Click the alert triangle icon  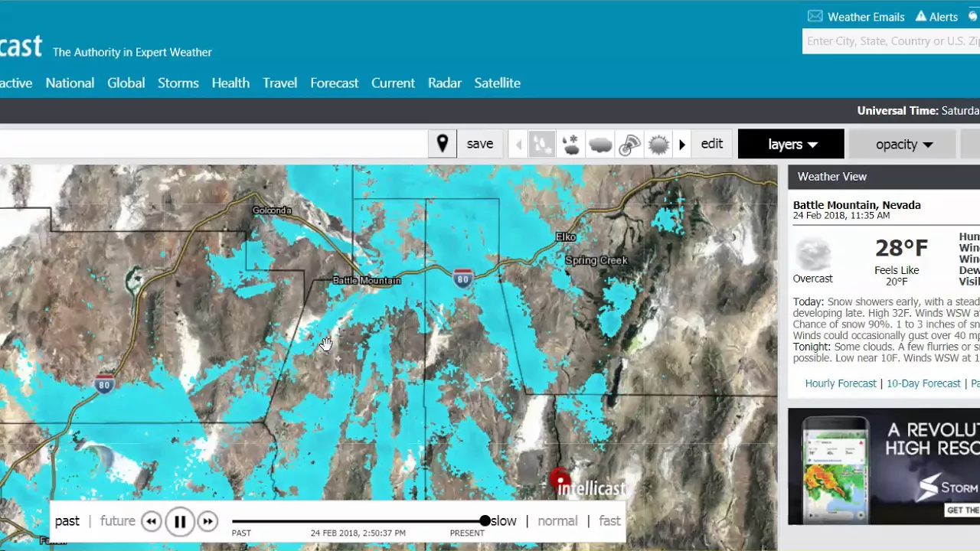921,16
